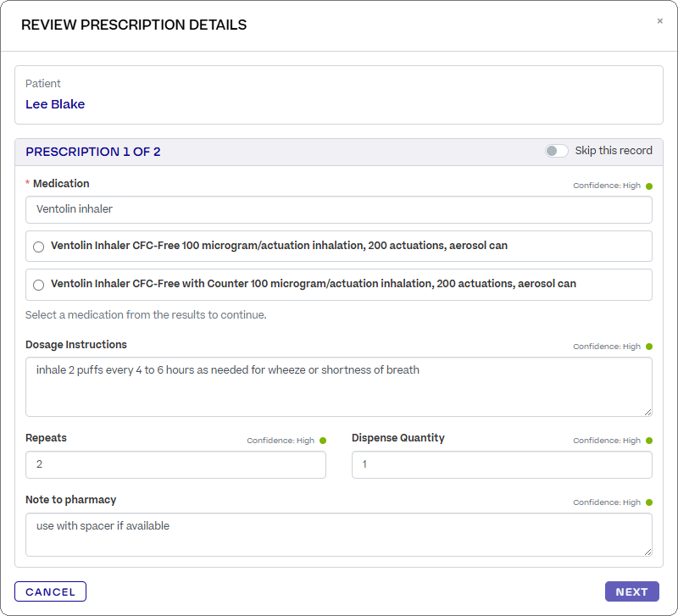Close the Review Prescription Details dialog
The height and width of the screenshot is (616, 678).
pyautogui.click(x=659, y=20)
